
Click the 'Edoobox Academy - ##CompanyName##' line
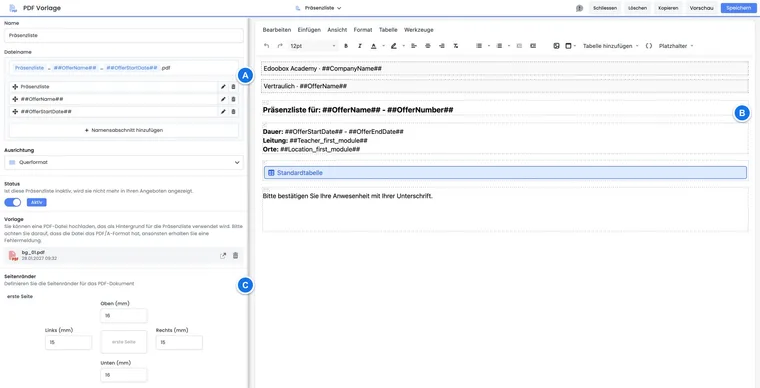coord(322,69)
